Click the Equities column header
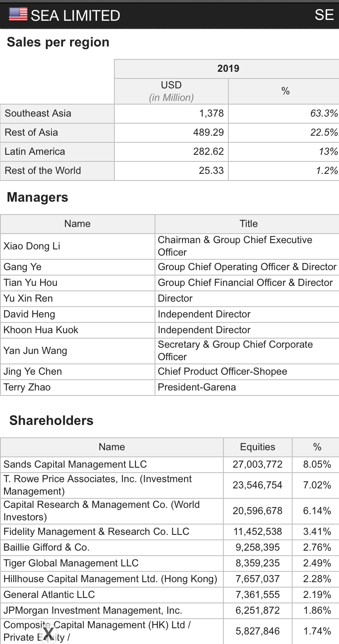Viewport: 339px width, 644px height. point(257,447)
